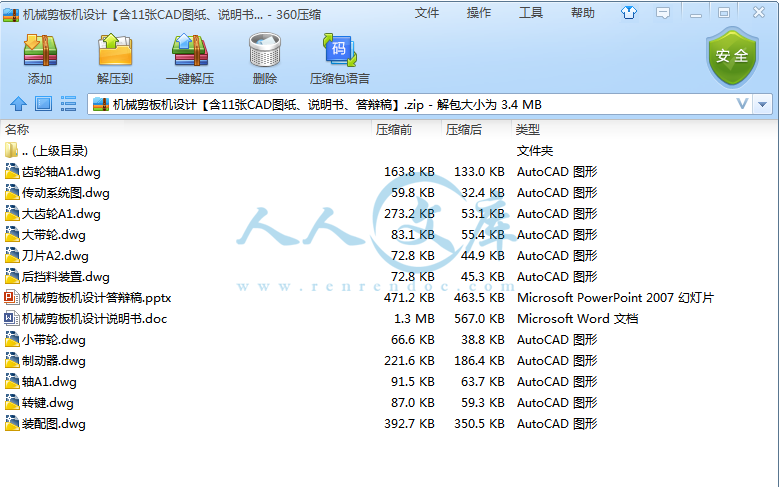This screenshot has width=779, height=487.
Task: Open the 操作 menu
Action: coord(479,13)
